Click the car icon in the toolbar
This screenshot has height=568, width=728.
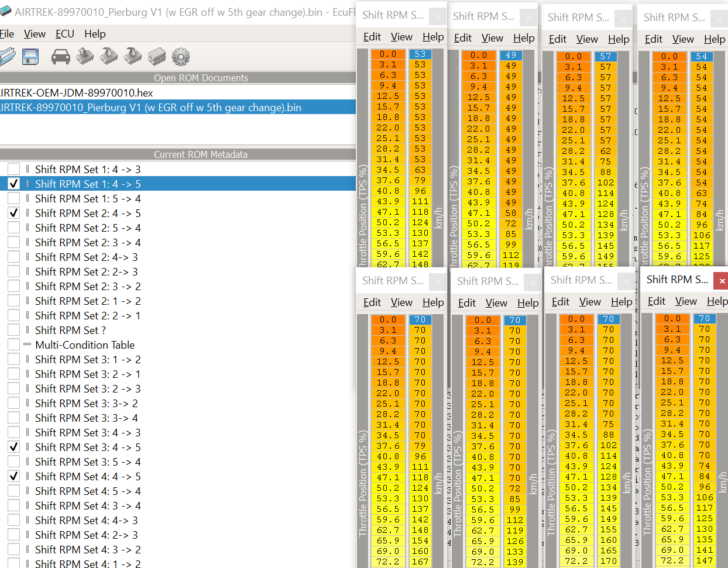(61, 57)
